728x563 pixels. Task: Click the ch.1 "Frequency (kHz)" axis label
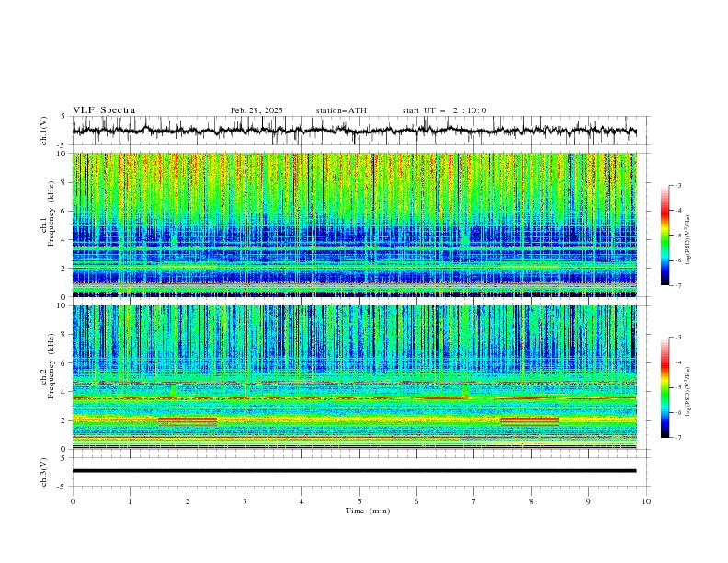(51, 214)
